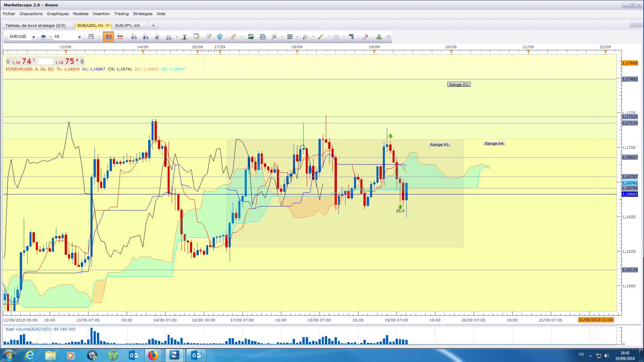Select the ruler measurement tool
This screenshot has width=644, height=362.
[233, 37]
